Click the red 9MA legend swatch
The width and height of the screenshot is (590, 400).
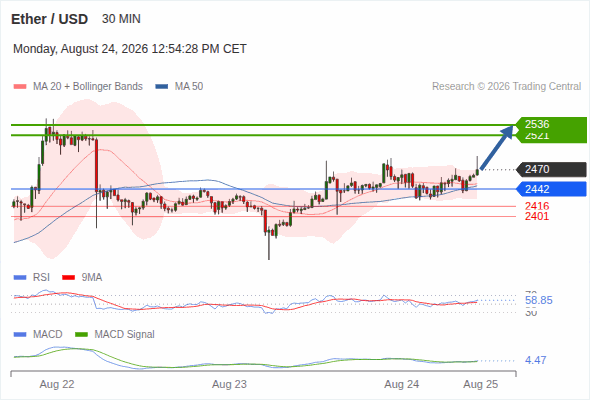coord(68,278)
